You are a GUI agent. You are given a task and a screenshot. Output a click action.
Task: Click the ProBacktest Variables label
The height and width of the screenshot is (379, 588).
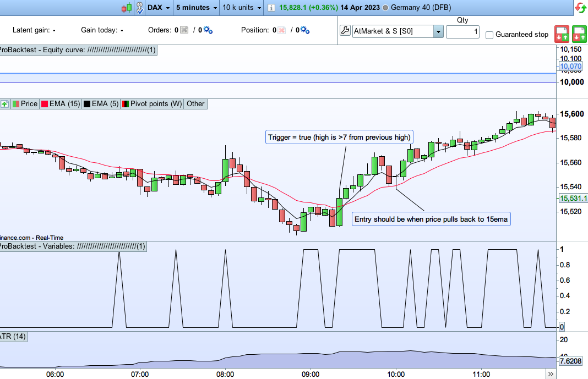(72, 246)
